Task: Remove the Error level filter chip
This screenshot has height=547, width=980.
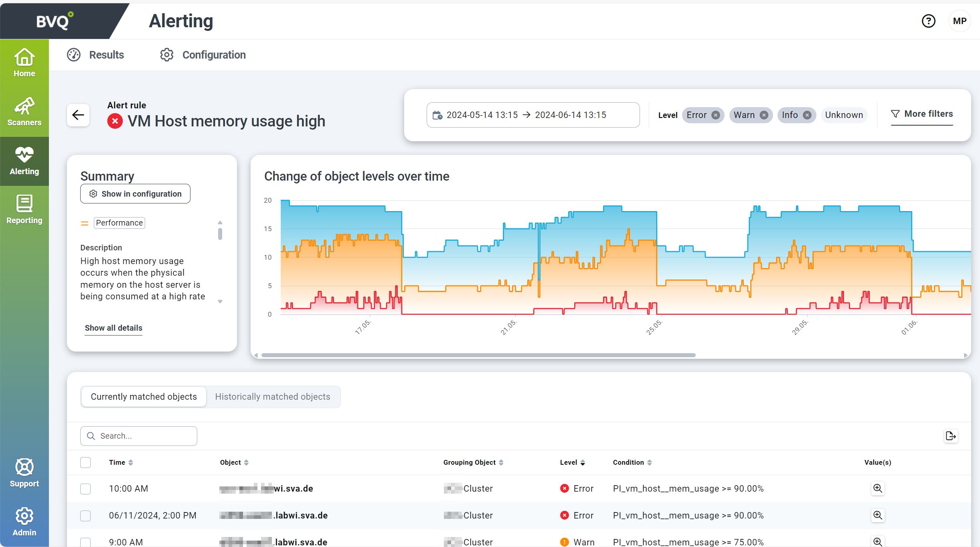Action: (715, 115)
